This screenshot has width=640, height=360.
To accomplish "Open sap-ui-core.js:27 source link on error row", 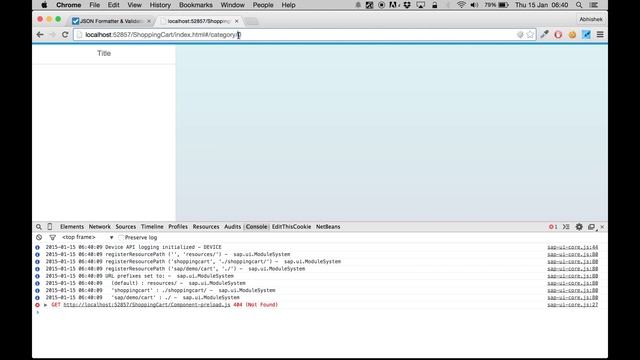I will pos(572,305).
